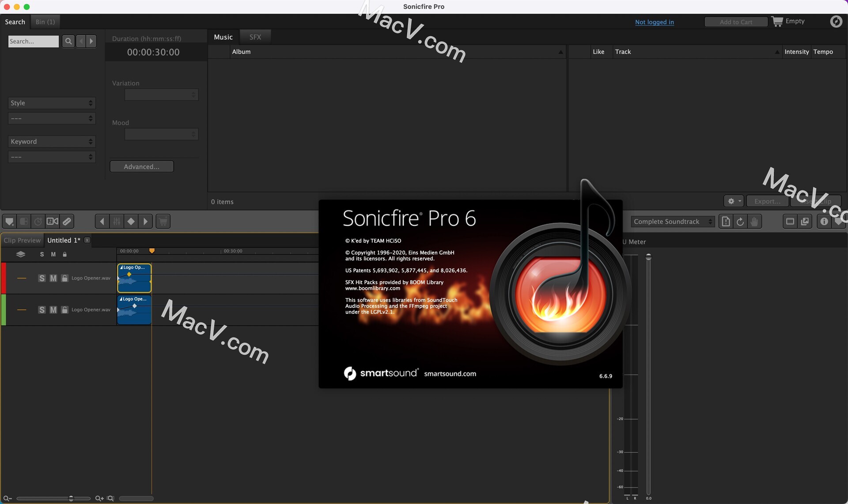Screen dimensions: 848x504
Task: Switch to the Search tab
Action: click(15, 22)
